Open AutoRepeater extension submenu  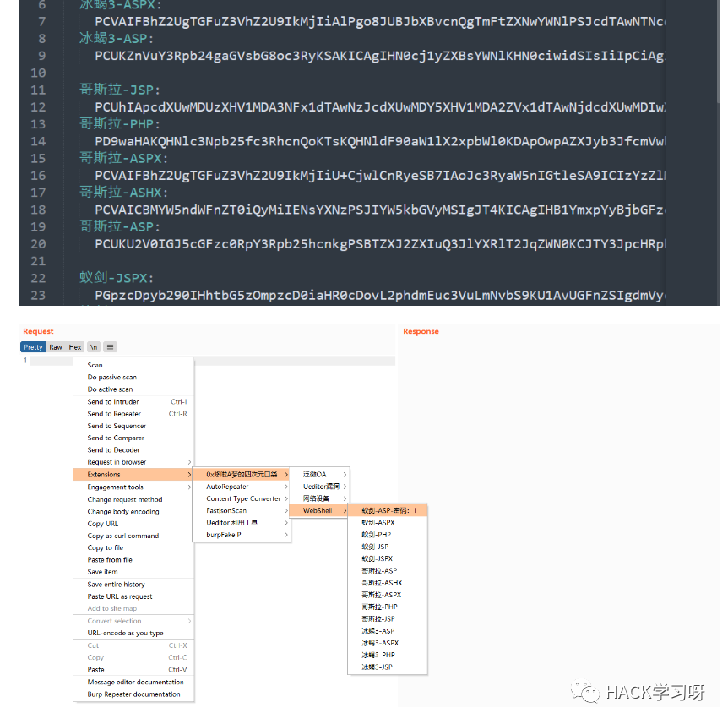[242, 487]
